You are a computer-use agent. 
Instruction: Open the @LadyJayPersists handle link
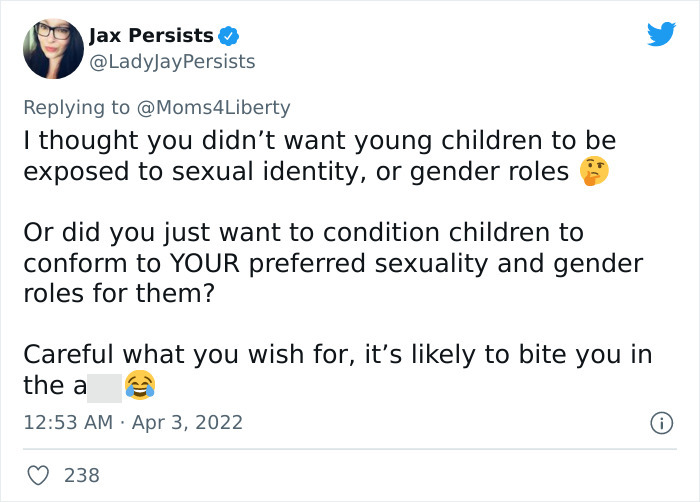[x=171, y=62]
